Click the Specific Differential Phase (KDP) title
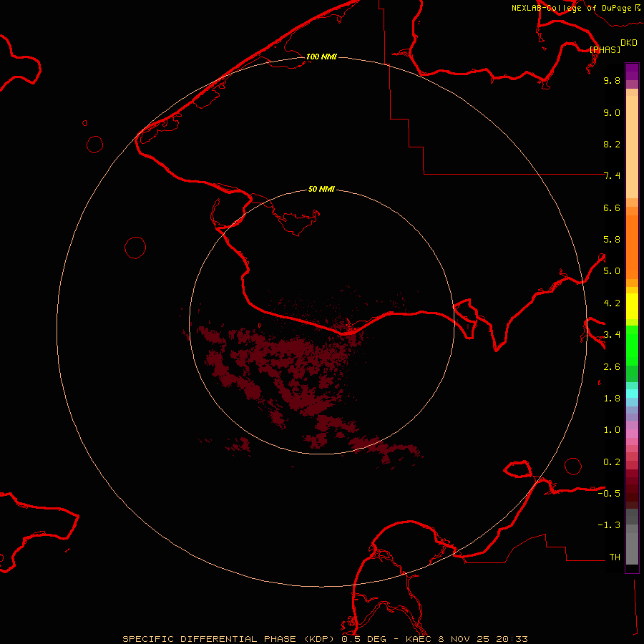 230,638
